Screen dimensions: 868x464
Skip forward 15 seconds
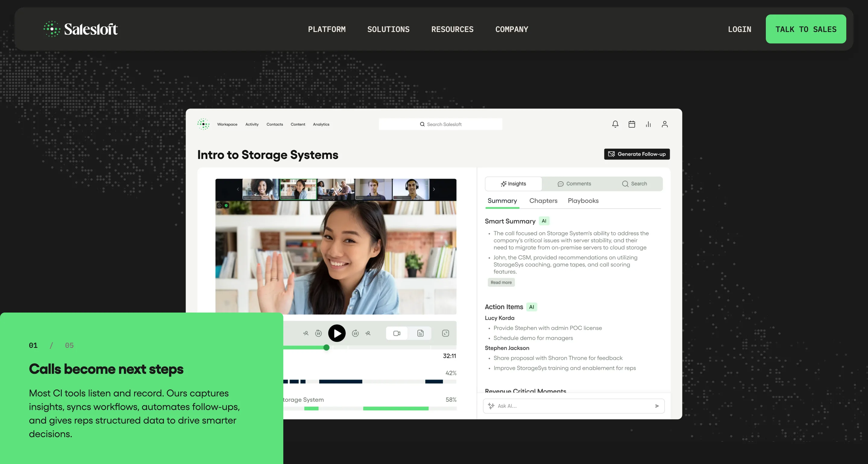pyautogui.click(x=355, y=333)
